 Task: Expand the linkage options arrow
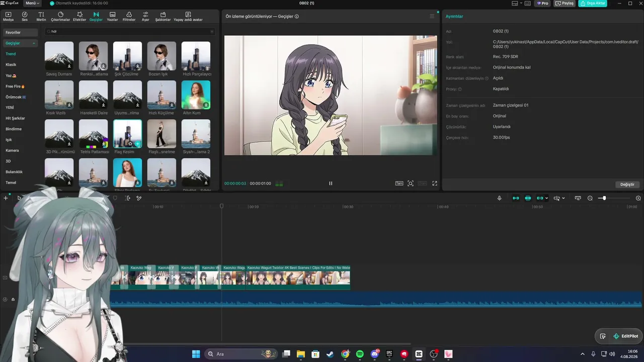tap(546, 198)
